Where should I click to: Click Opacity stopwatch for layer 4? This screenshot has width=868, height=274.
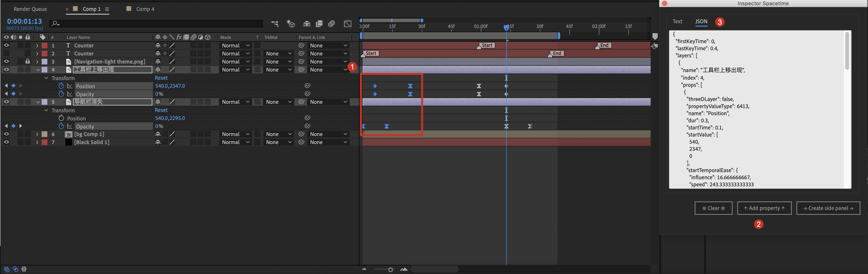click(61, 94)
